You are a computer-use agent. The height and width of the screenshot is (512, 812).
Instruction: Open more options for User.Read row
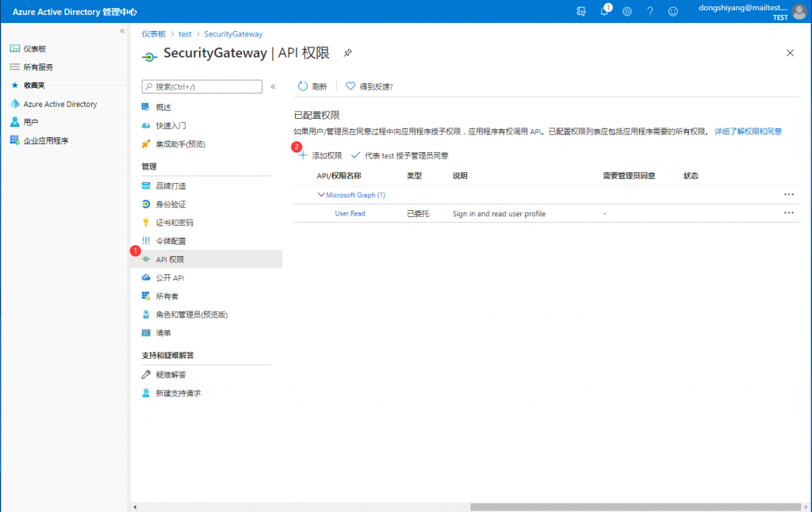(x=789, y=213)
